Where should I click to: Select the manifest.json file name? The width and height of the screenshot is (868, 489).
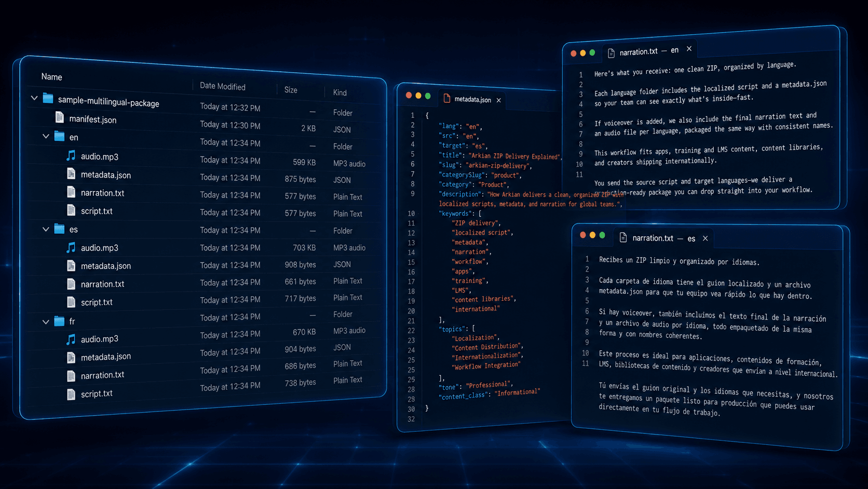click(x=93, y=120)
